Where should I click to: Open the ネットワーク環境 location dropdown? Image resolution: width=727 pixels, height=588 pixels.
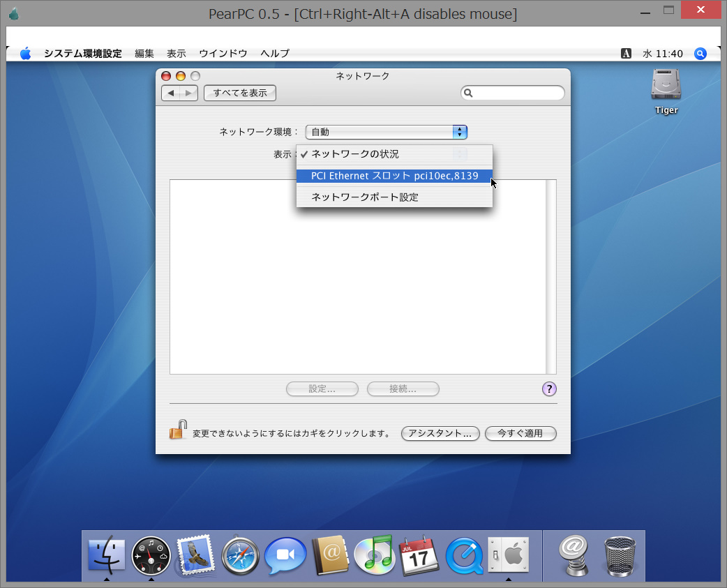pos(387,132)
